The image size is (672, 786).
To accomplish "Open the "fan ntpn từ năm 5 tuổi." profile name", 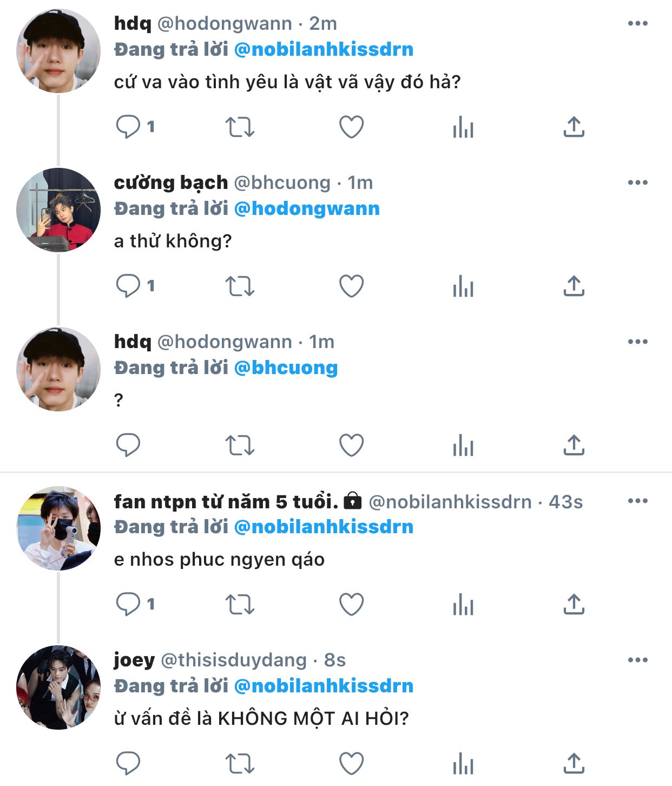I will point(226,502).
